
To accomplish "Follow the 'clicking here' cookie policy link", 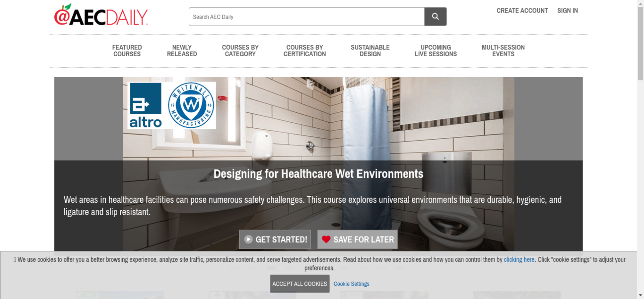I will [x=519, y=259].
